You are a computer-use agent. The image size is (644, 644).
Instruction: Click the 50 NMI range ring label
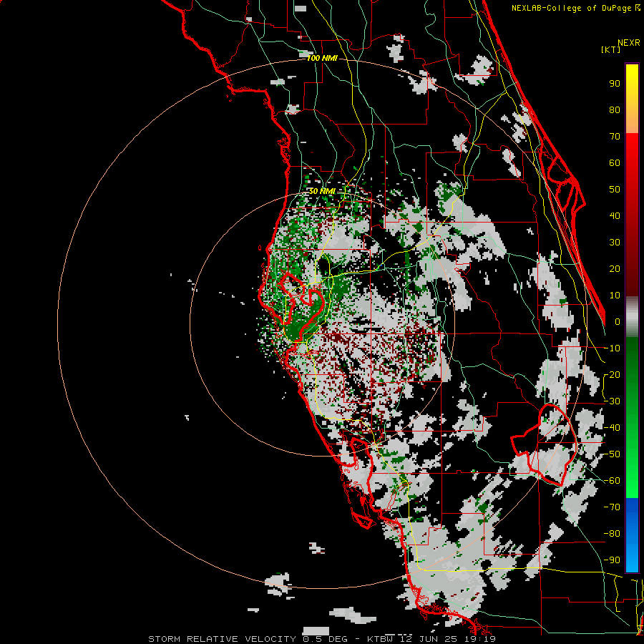coord(322,191)
